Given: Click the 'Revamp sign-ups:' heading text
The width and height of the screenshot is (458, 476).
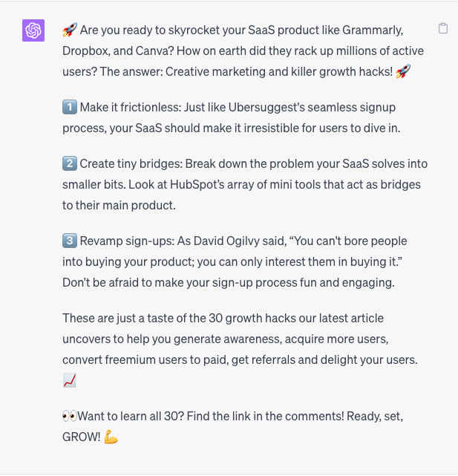Looking at the screenshot, I should [127, 241].
